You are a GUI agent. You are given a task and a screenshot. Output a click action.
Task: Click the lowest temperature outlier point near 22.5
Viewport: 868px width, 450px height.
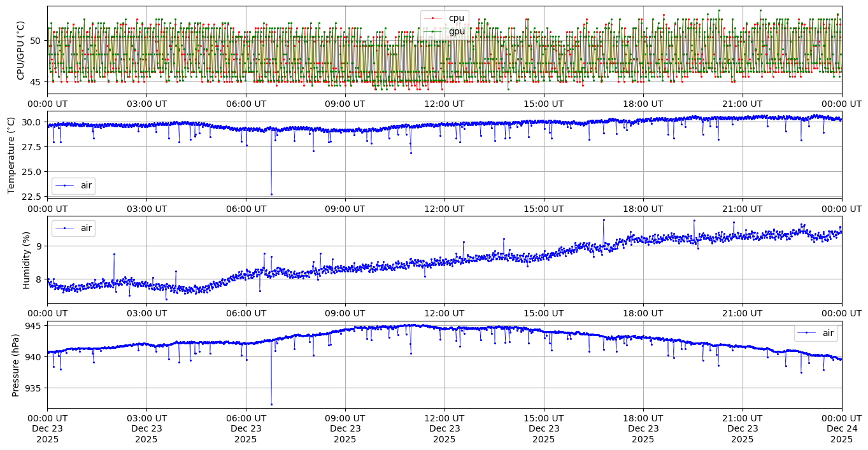pos(271,194)
